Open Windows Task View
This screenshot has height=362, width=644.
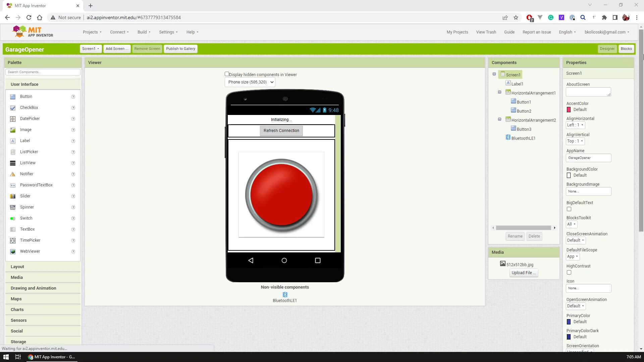pyautogui.click(x=18, y=357)
